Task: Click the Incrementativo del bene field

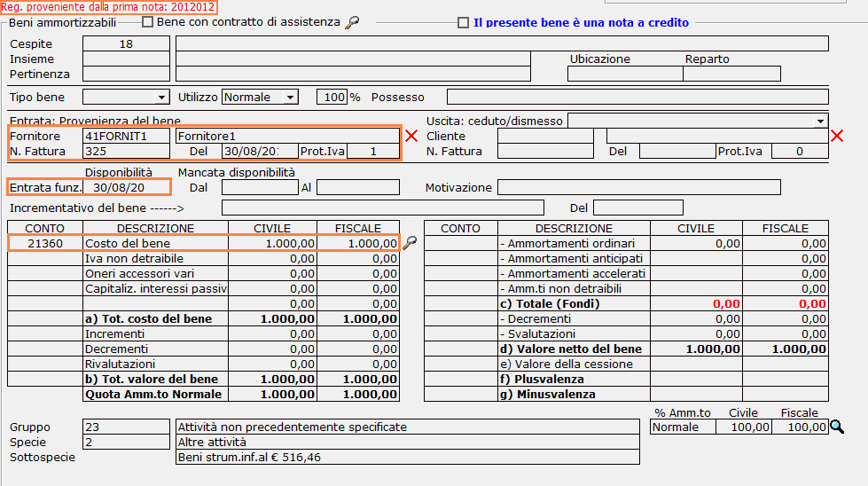Action: [382, 208]
